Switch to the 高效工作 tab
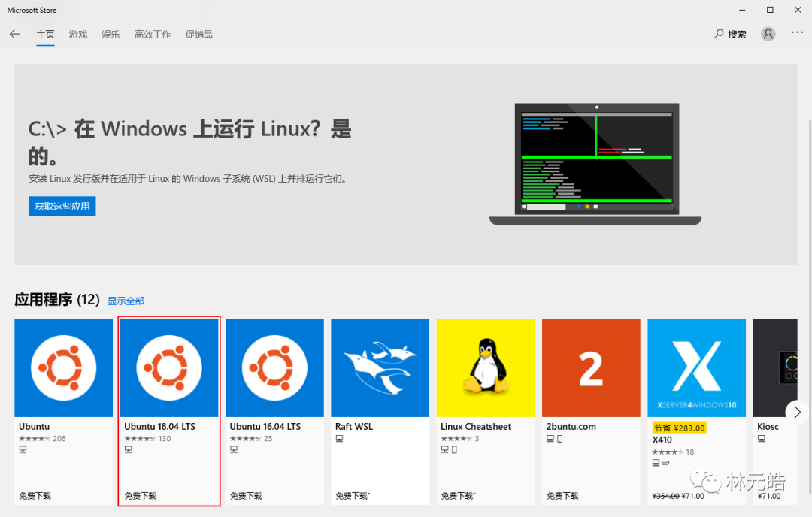The height and width of the screenshot is (517, 812). coord(153,34)
